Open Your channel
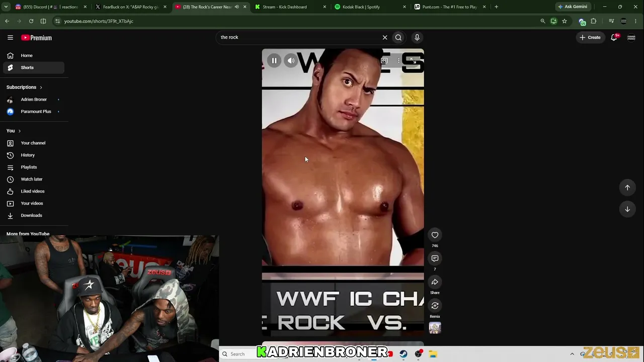The height and width of the screenshot is (362, 644). coord(34,143)
